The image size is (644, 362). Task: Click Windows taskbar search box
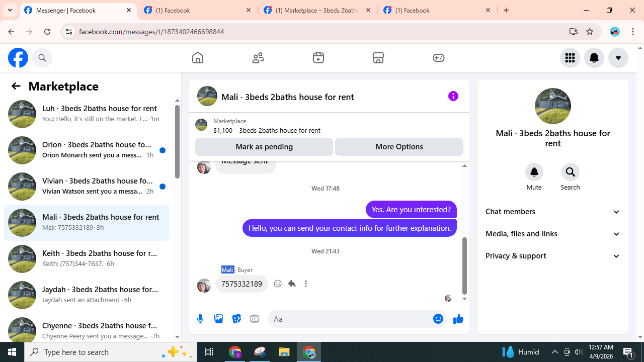pos(110,352)
